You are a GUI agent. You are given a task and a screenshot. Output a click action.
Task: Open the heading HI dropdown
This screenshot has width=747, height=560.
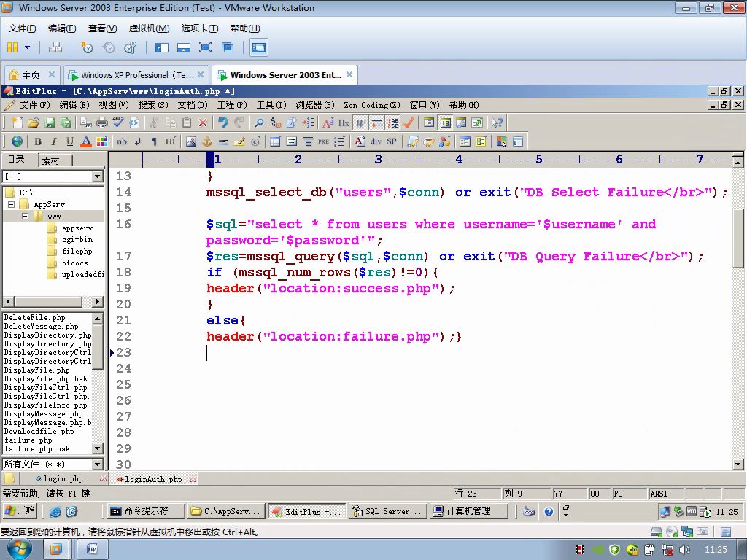click(x=170, y=141)
